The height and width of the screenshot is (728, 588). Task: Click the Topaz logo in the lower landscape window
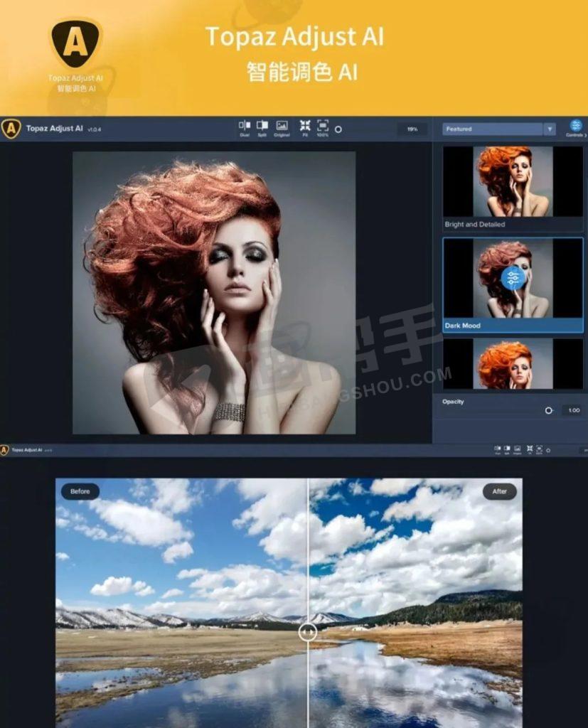pos(4,449)
